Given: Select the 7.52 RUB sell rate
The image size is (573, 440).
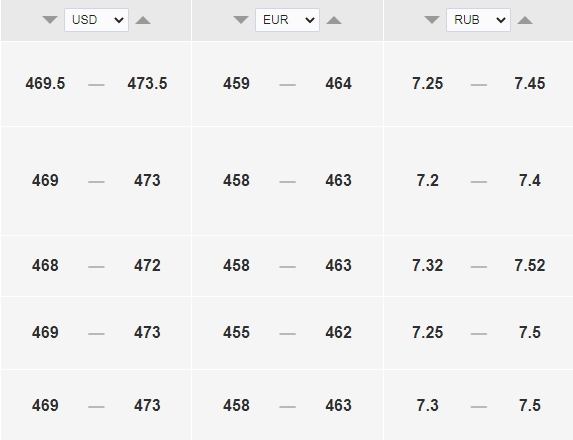Looking at the screenshot, I should click(530, 266).
